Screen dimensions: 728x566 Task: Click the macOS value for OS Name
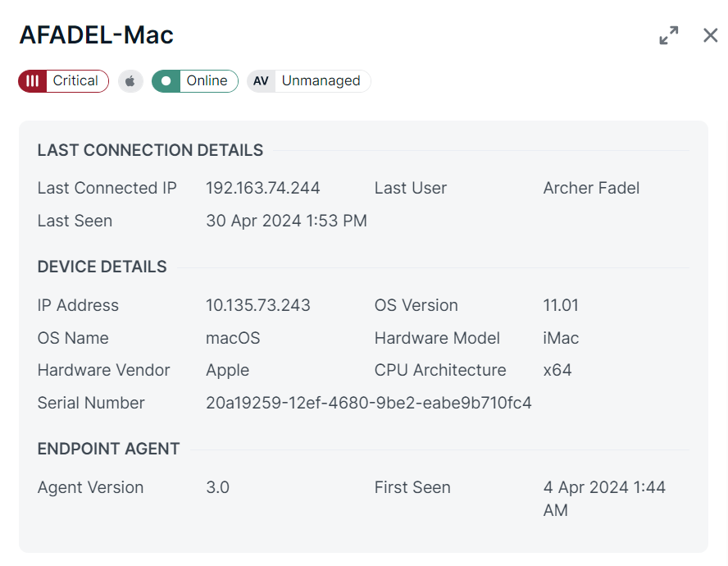233,338
